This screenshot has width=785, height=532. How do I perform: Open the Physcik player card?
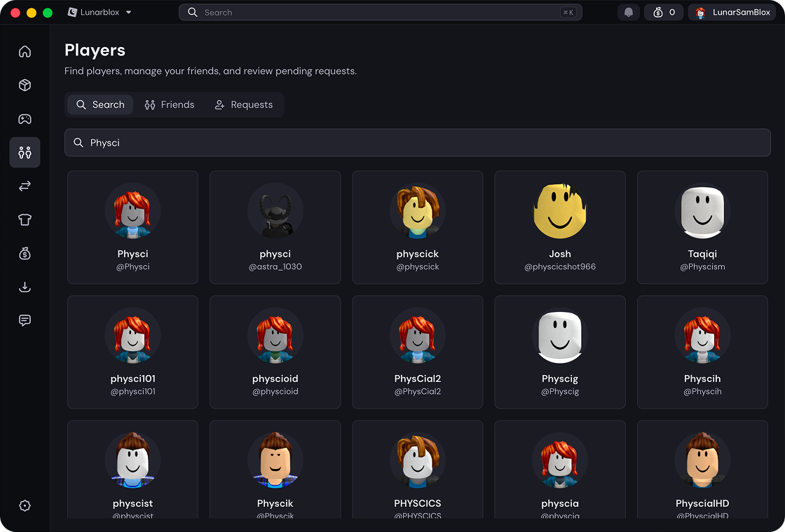point(275,470)
